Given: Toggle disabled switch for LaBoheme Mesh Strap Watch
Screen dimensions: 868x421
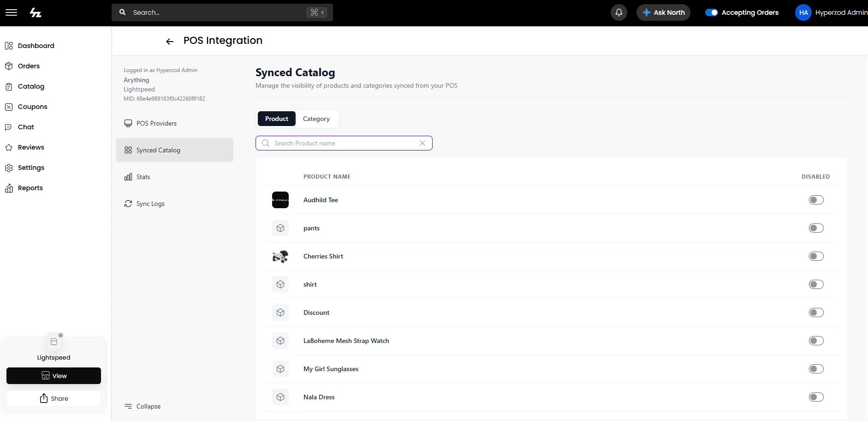Looking at the screenshot, I should point(816,341).
